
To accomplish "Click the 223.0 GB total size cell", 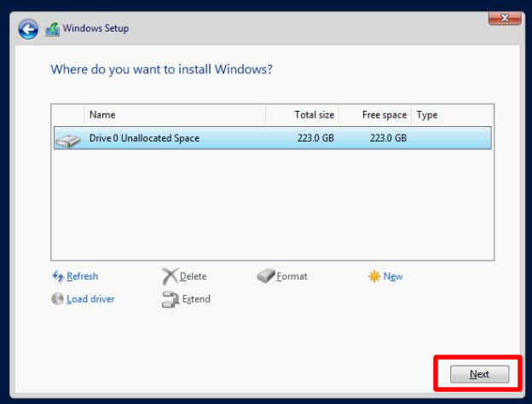I will [315, 138].
